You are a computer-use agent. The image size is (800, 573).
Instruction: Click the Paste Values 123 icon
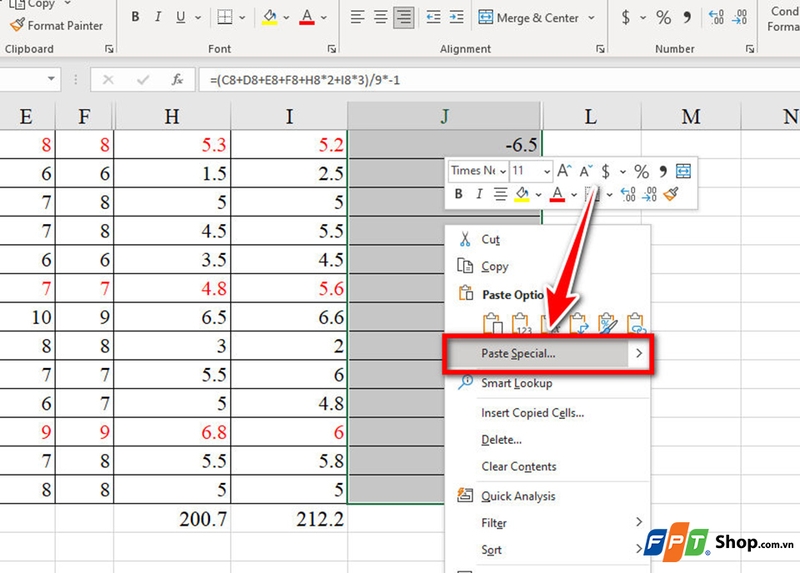pyautogui.click(x=520, y=322)
